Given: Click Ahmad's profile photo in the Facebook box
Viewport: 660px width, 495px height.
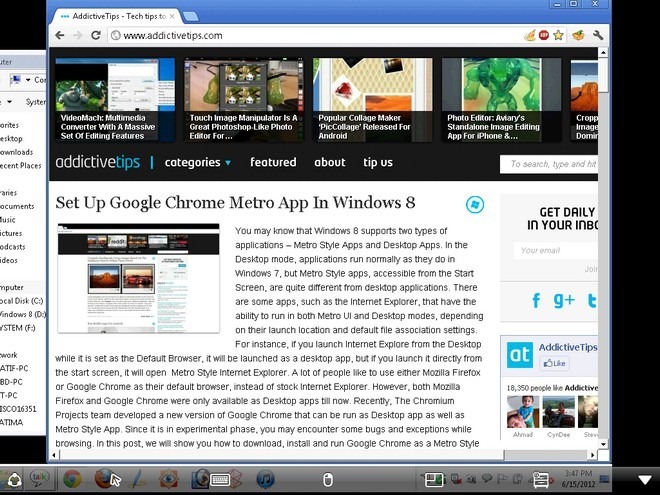Looking at the screenshot, I should (523, 412).
